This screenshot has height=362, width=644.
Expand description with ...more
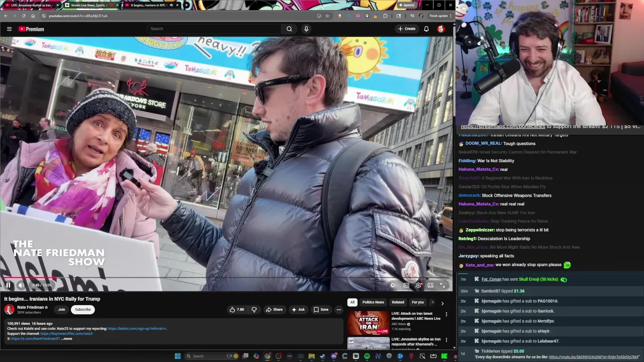pyautogui.click(x=66, y=339)
